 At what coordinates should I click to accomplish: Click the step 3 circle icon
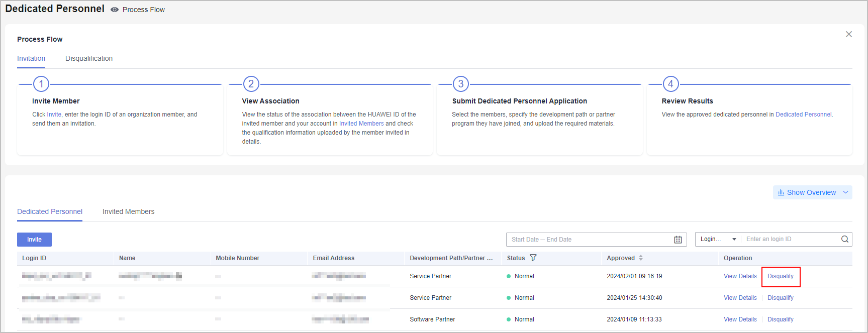point(461,84)
